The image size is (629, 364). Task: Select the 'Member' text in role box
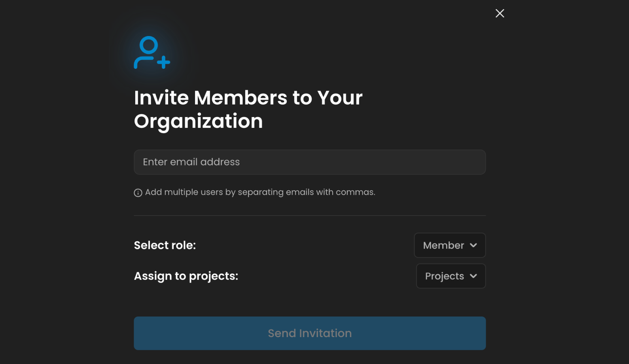tap(443, 245)
